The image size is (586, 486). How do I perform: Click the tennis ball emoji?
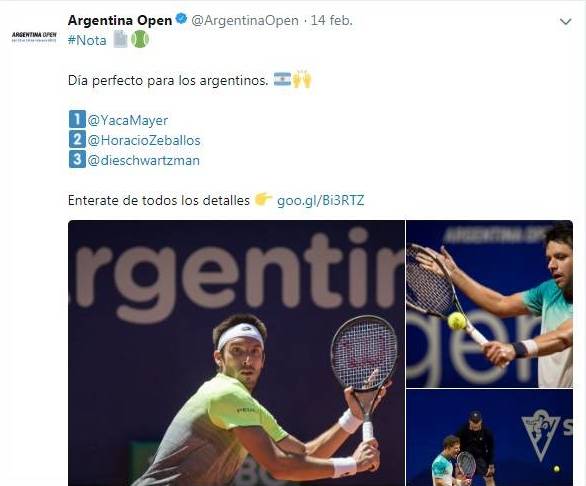click(x=140, y=39)
